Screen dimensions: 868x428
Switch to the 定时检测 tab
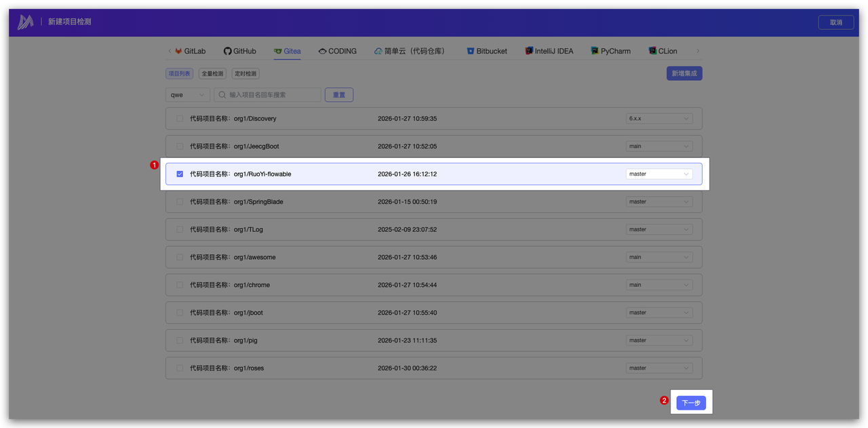pyautogui.click(x=245, y=74)
